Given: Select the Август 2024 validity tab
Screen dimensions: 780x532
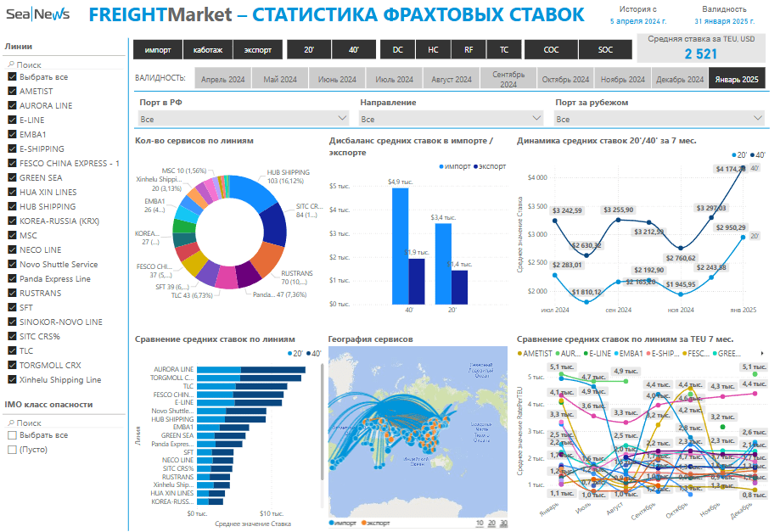Looking at the screenshot, I should pyautogui.click(x=452, y=79).
